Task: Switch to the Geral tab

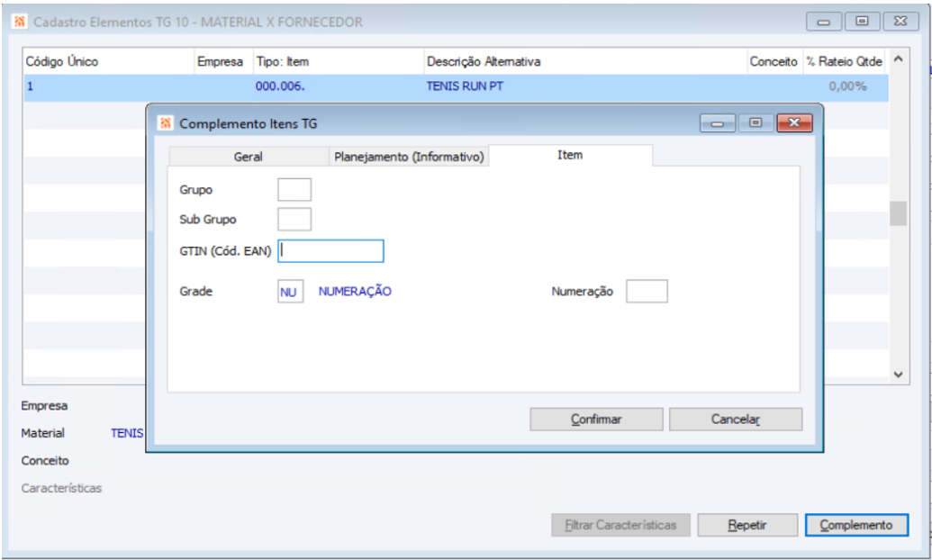Action: (x=249, y=157)
